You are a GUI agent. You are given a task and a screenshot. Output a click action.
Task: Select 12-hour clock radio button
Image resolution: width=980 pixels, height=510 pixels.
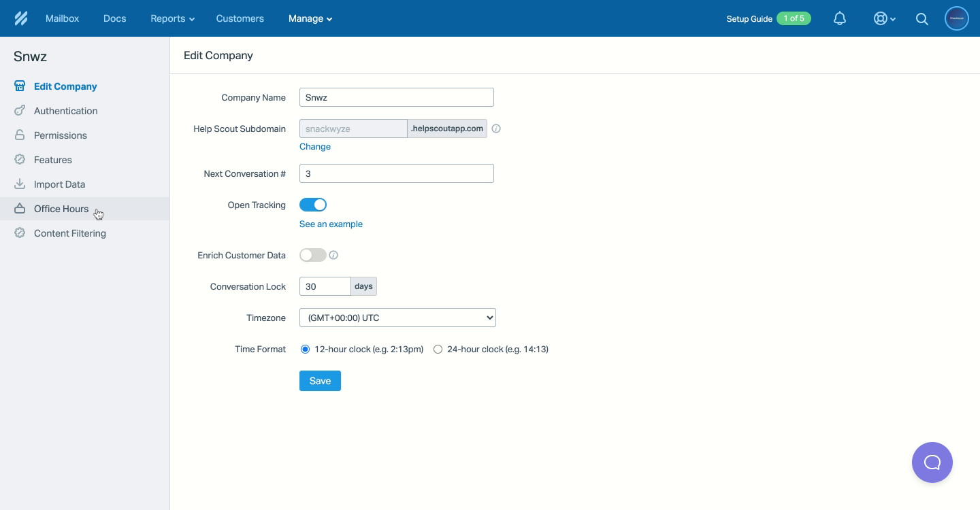point(305,349)
